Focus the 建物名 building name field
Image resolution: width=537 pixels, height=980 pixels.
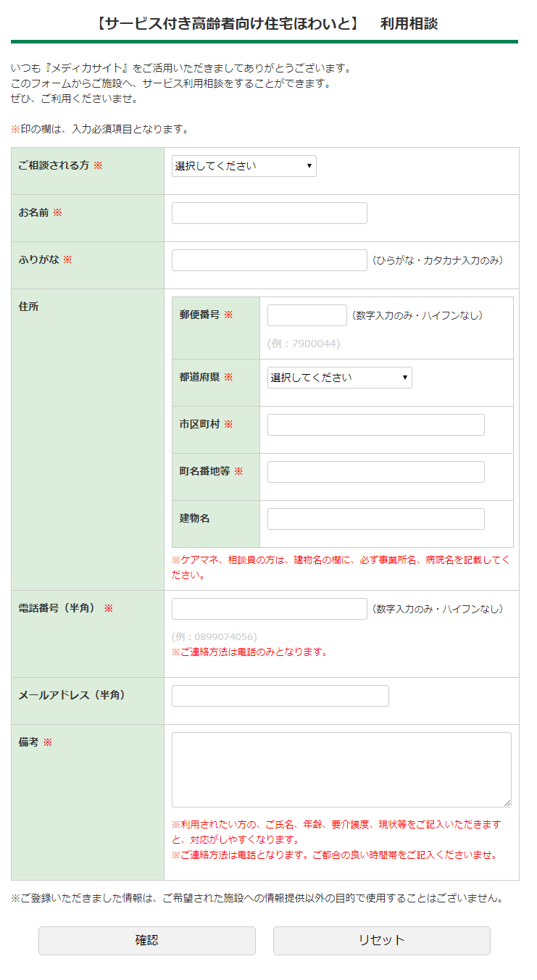click(x=375, y=519)
